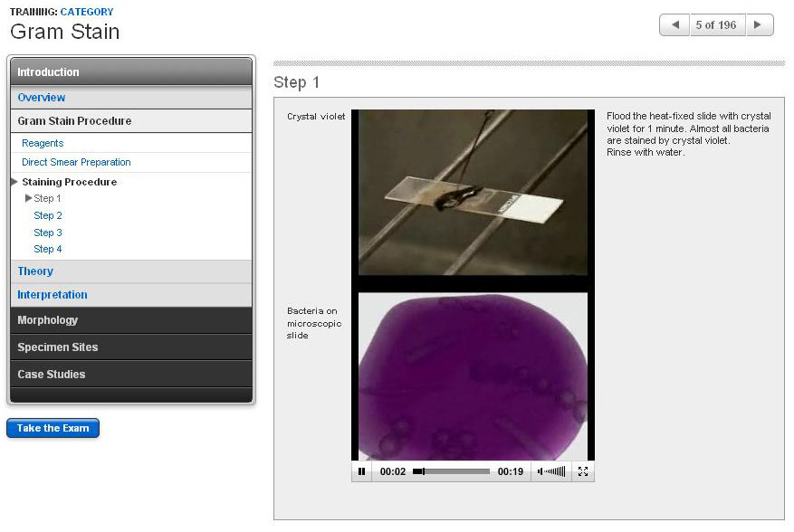The image size is (794, 532).
Task: Open the Specimen Sites section
Action: coord(57,347)
